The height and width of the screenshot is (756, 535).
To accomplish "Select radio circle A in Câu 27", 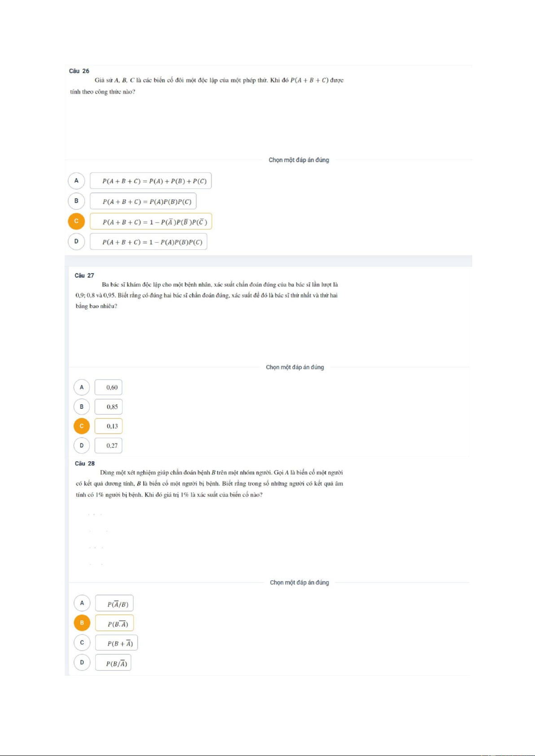I will [82, 387].
